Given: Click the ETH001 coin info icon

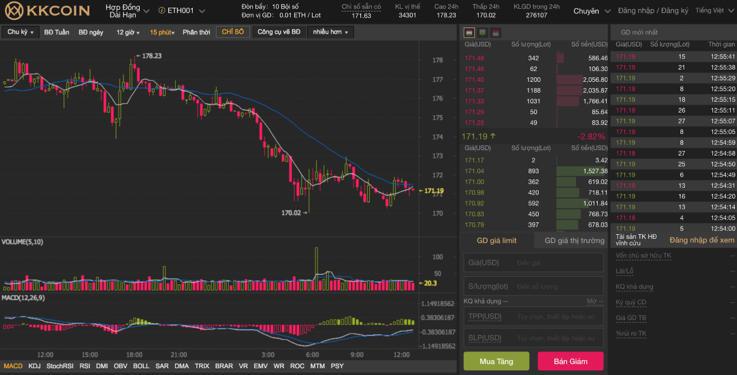Looking at the screenshot, I should tap(162, 10).
